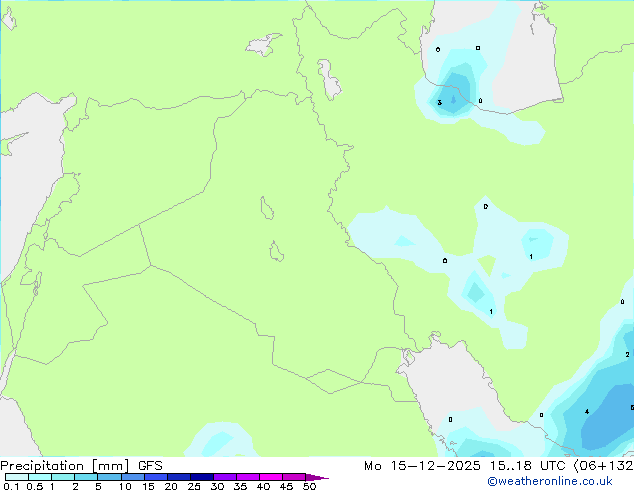
Task: Click the map value "3" near the Caspian coast
Action: 440,103
